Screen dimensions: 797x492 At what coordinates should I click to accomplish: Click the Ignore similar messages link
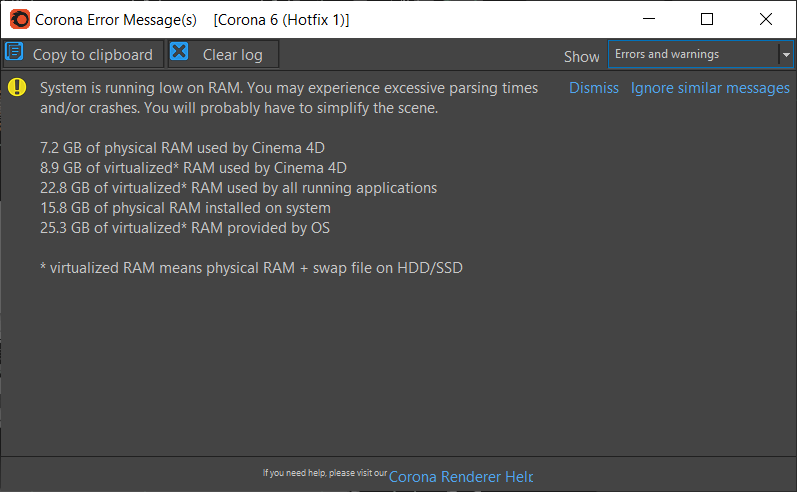click(x=710, y=88)
